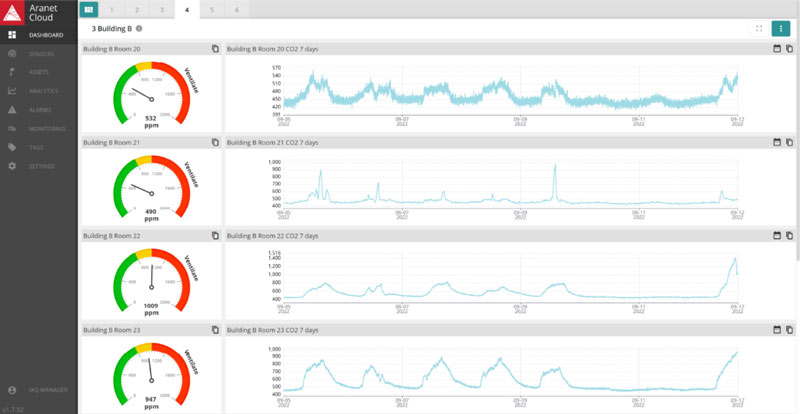The image size is (800, 414).
Task: Switch to dashboard tab 1
Action: coord(111,10)
